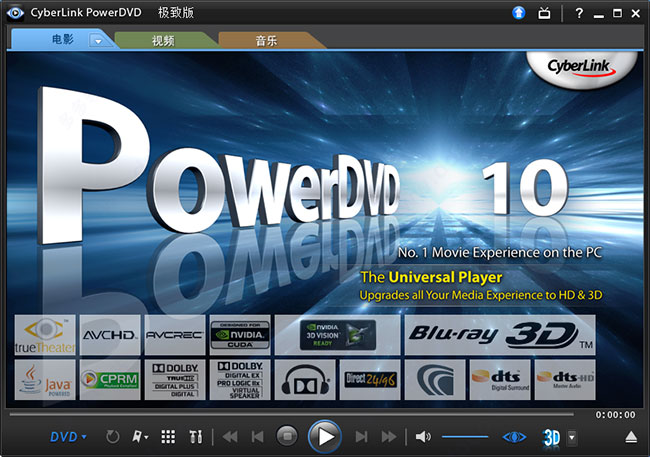The image size is (650, 457).
Task: Click the CPRM logo tile
Action: click(x=110, y=380)
